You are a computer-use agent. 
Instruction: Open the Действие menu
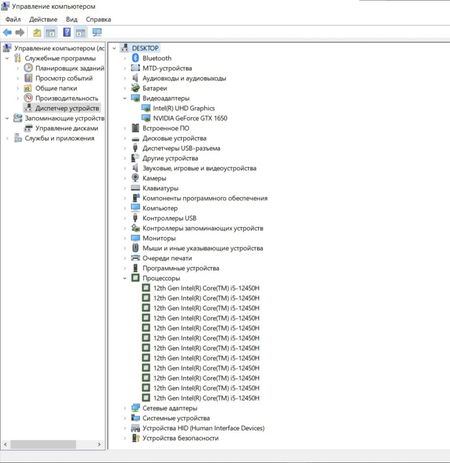click(43, 19)
